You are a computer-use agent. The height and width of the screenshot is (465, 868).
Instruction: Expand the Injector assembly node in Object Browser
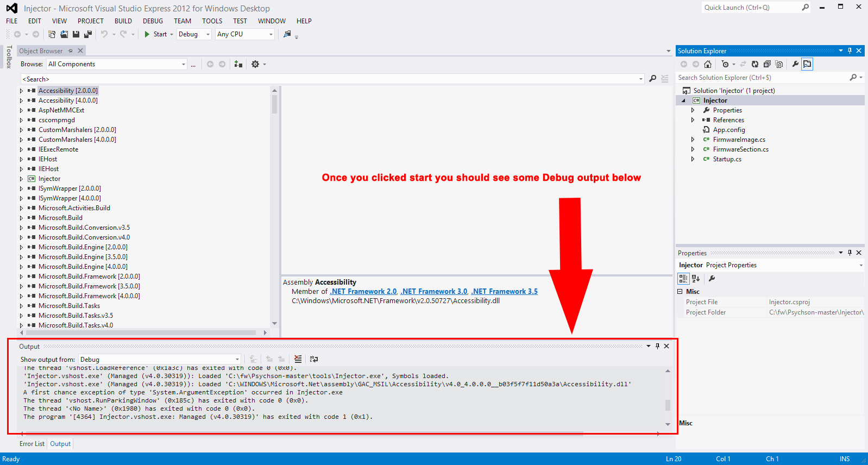coord(21,179)
